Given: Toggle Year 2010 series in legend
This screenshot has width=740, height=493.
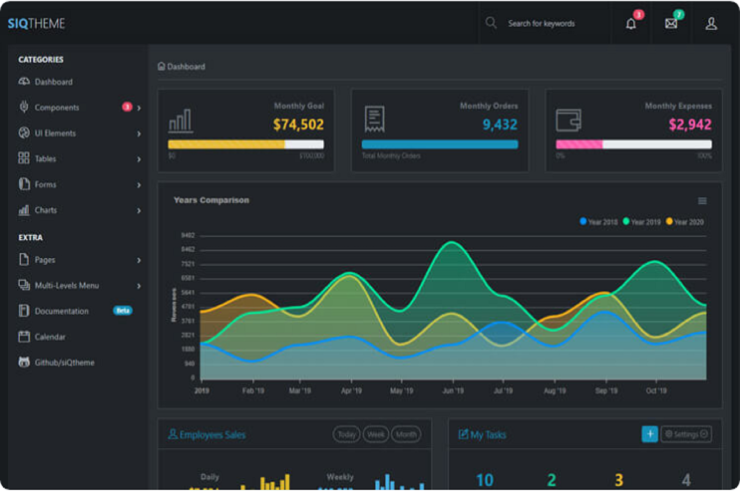Looking at the screenshot, I should tap(600, 221).
